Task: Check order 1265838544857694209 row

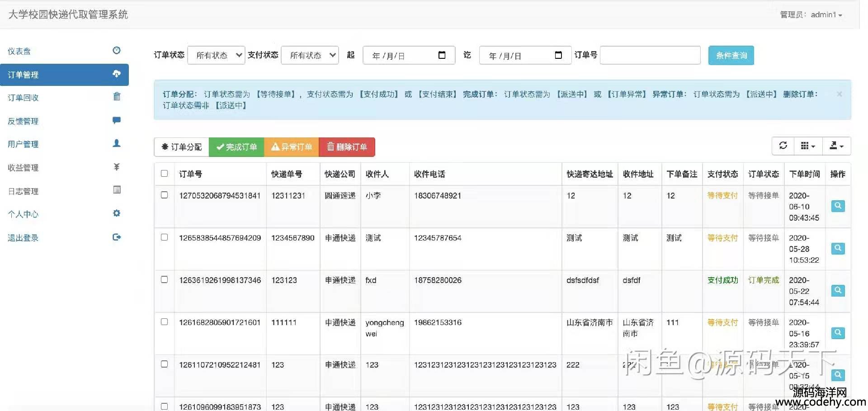Action: pyautogui.click(x=165, y=237)
